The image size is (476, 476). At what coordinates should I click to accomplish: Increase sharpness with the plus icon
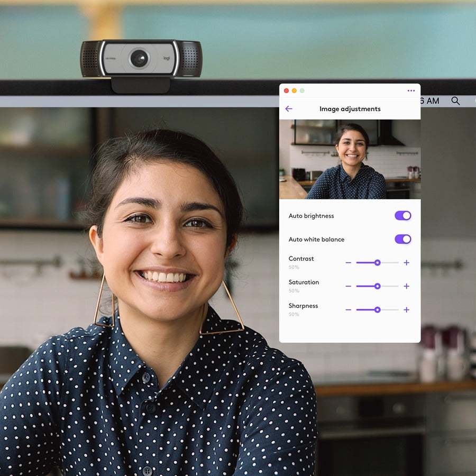406,310
